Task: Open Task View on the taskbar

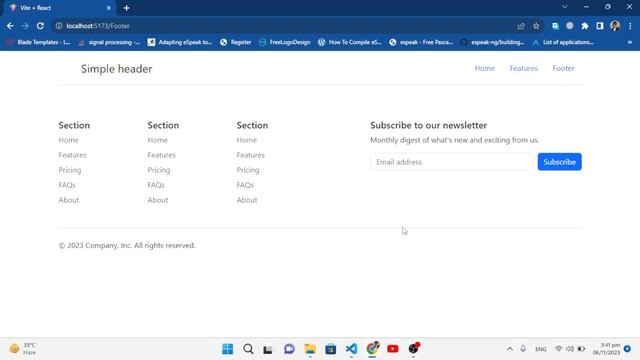Action: point(268,349)
